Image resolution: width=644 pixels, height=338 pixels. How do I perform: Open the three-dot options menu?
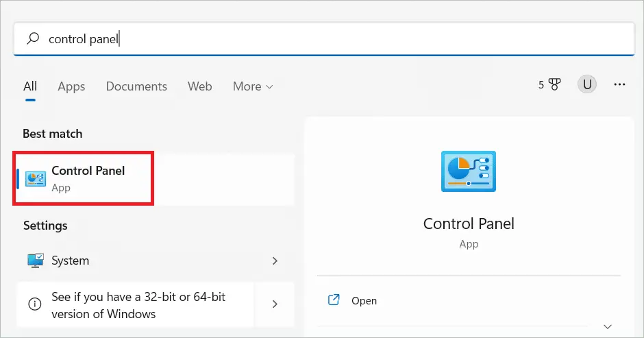pos(619,84)
